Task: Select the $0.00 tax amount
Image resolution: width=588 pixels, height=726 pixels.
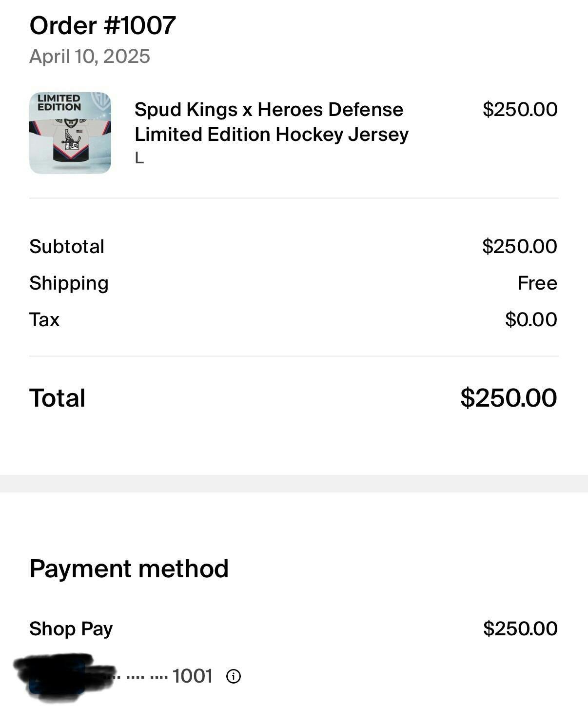Action: pos(531,319)
